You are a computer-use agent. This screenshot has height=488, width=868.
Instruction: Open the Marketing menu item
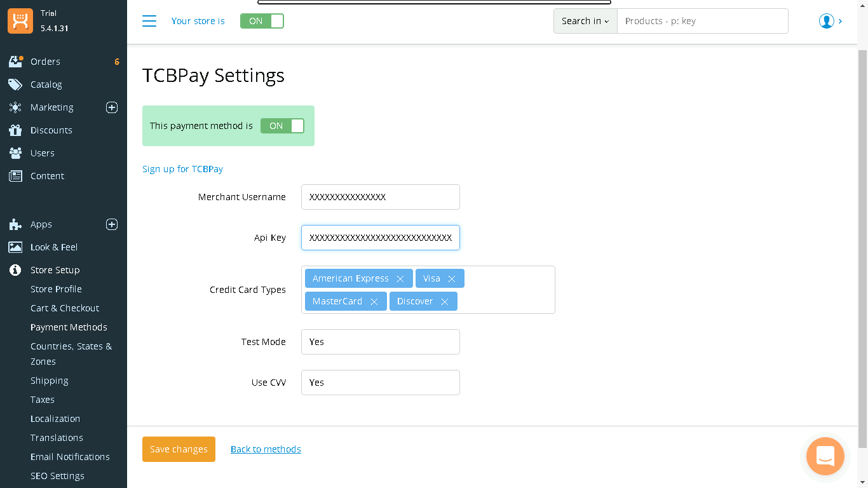click(52, 107)
